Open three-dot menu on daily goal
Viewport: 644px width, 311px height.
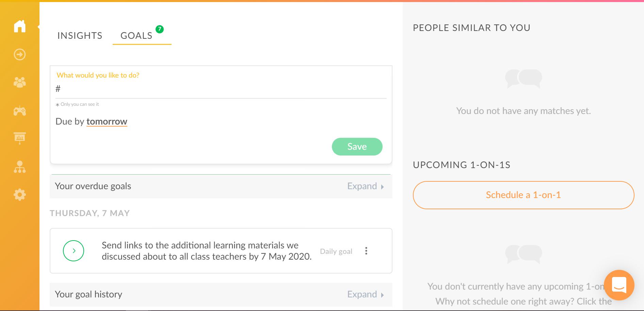366,251
